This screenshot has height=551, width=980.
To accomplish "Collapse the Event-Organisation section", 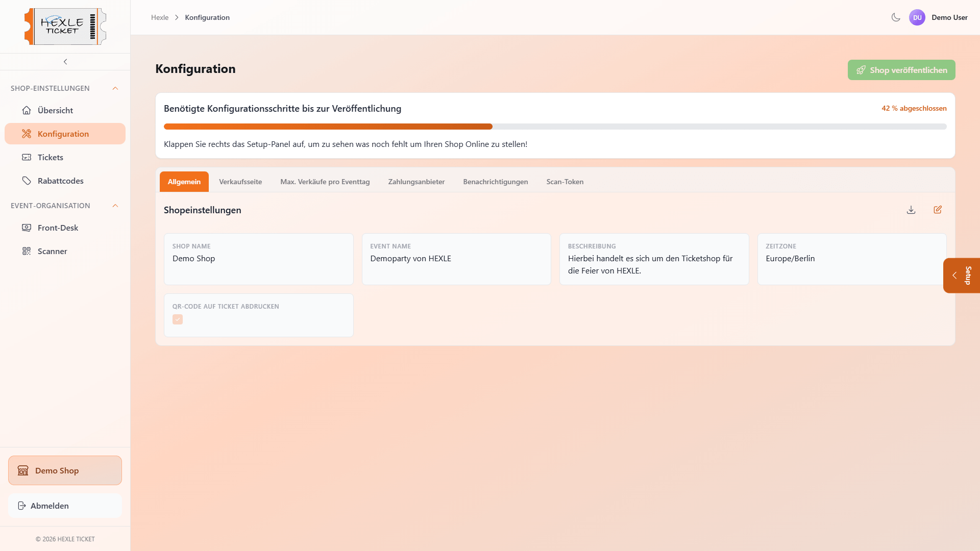I will (115, 206).
